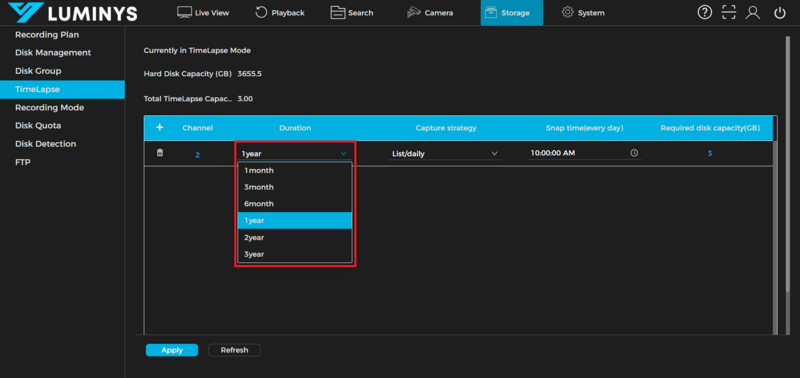
Task: Expand the Capture strategy List/daily dropdown
Action: pyautogui.click(x=445, y=154)
